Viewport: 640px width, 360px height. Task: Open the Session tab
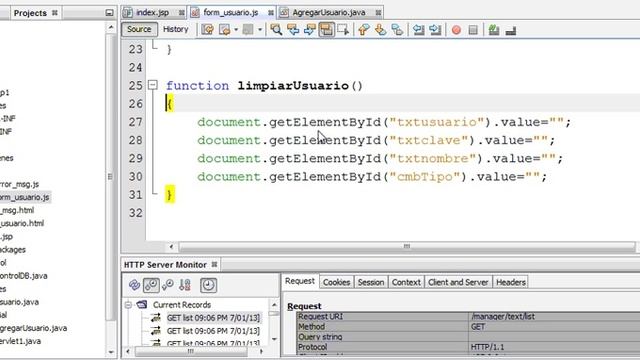(x=371, y=282)
